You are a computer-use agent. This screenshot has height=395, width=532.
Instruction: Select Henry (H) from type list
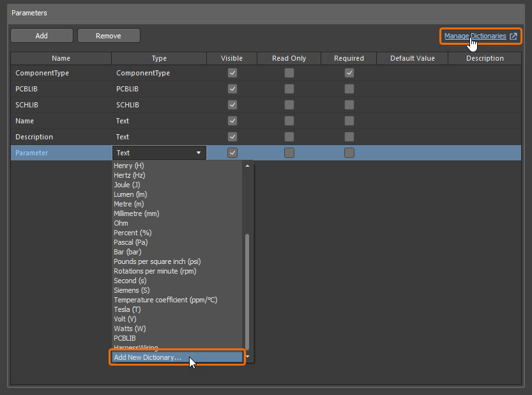[x=128, y=166]
